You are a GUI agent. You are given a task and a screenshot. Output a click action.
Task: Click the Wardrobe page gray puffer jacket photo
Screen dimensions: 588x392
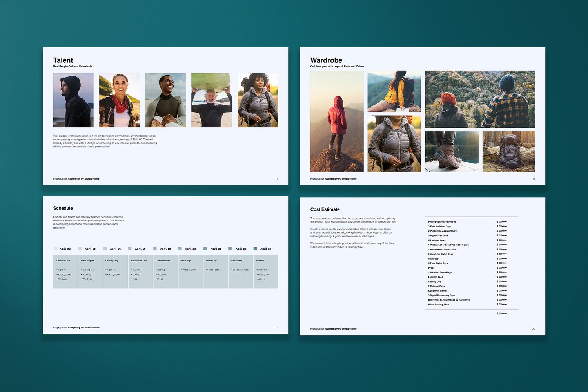click(x=394, y=144)
